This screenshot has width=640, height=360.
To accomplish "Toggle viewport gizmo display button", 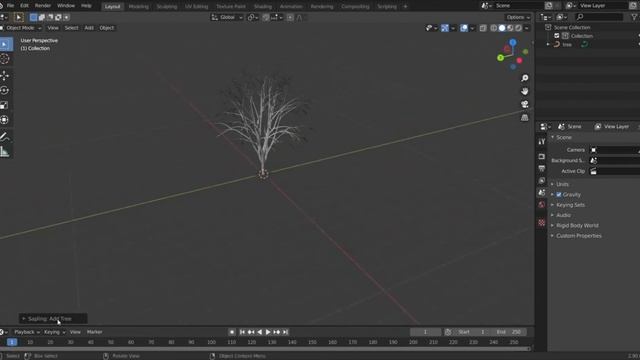I will 445,28.
